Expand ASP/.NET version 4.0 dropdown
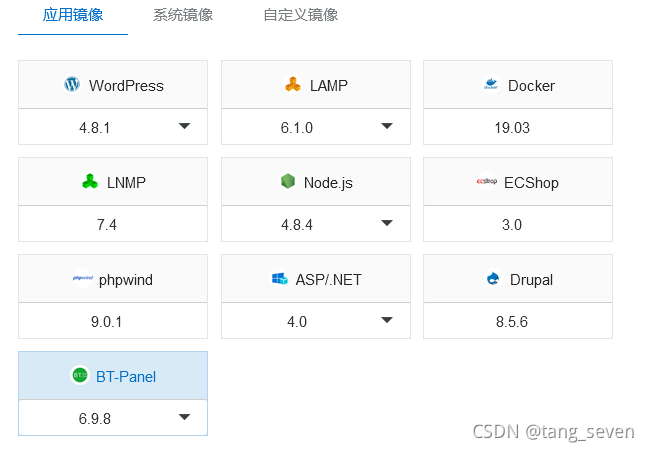The width and height of the screenshot is (649, 452). pos(316,321)
